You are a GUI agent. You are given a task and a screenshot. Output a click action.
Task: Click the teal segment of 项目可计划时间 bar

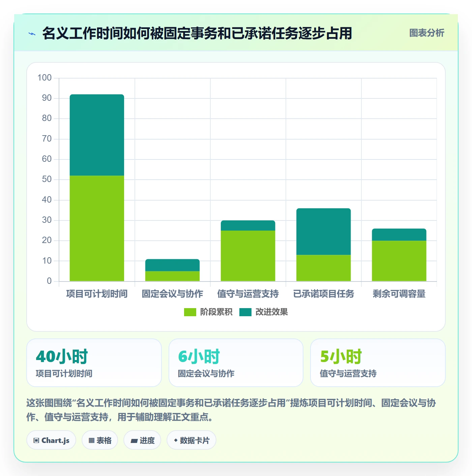97,135
